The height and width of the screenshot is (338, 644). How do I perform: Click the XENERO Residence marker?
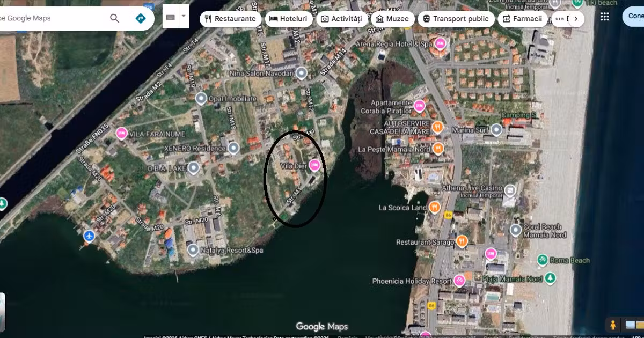point(233,148)
